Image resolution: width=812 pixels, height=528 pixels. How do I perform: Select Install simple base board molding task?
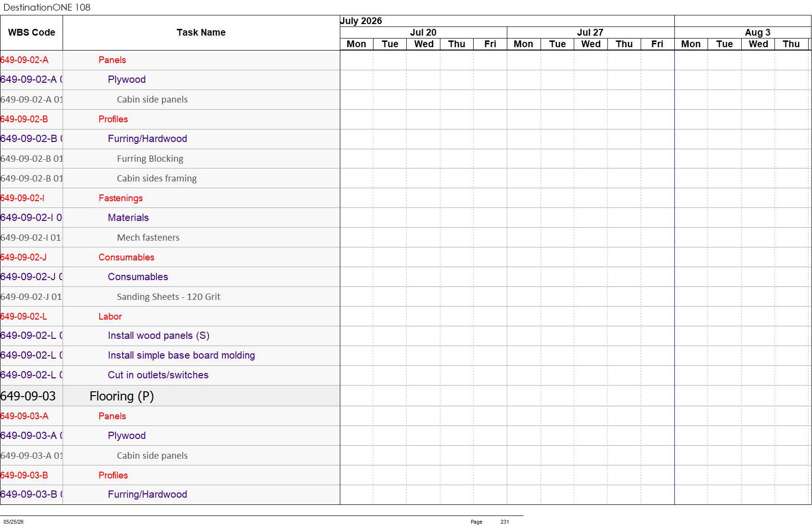pos(170,356)
